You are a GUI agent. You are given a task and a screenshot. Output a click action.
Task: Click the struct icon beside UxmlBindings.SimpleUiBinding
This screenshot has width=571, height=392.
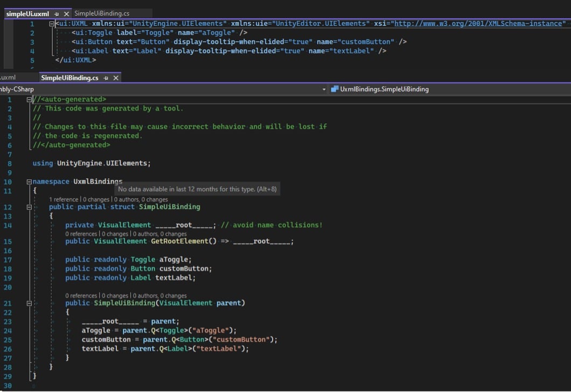click(335, 89)
